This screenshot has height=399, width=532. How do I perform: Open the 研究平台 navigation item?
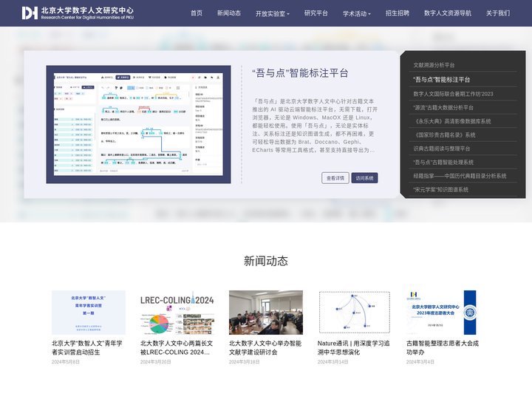(316, 13)
